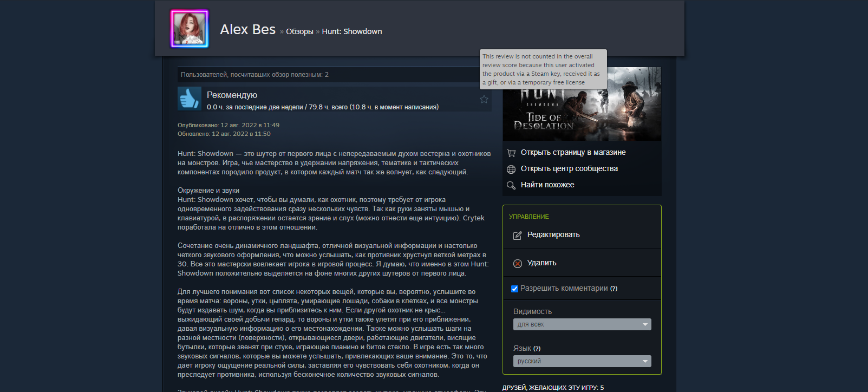Screen dimensions: 868x392
Task: Click the magnifier find similar icon
Action: coord(511,185)
